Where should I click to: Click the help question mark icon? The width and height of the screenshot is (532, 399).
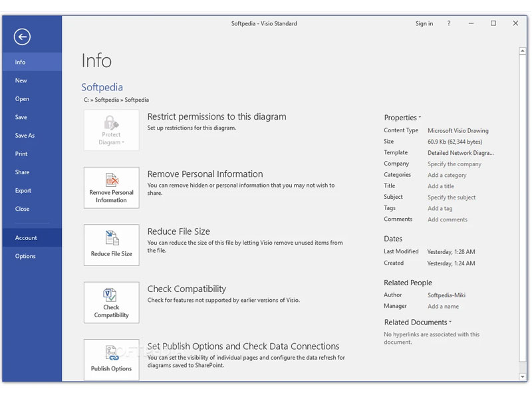pos(448,23)
